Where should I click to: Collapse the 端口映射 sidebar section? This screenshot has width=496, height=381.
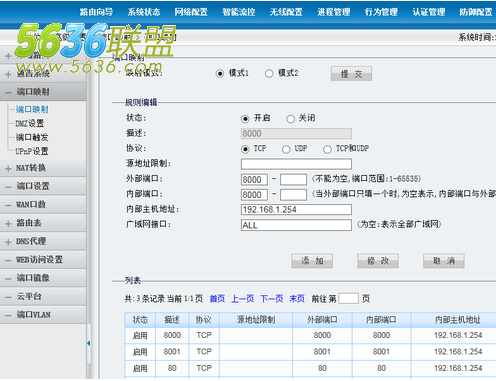pyautogui.click(x=43, y=92)
